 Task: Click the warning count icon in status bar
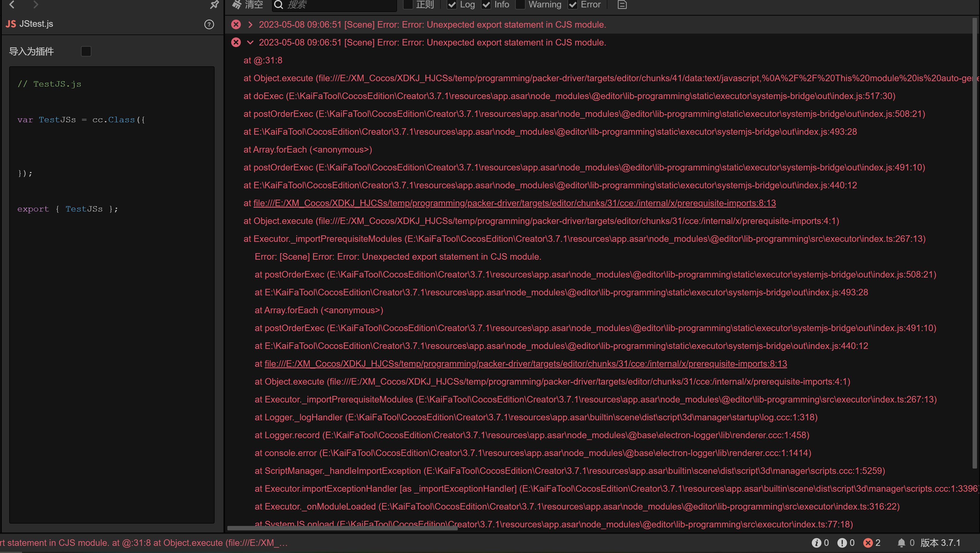842,543
